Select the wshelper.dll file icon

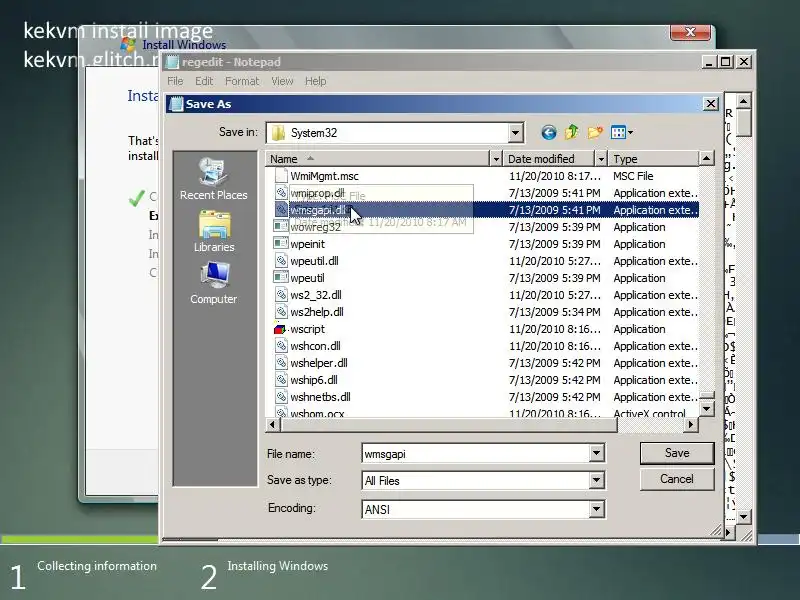(x=281, y=363)
